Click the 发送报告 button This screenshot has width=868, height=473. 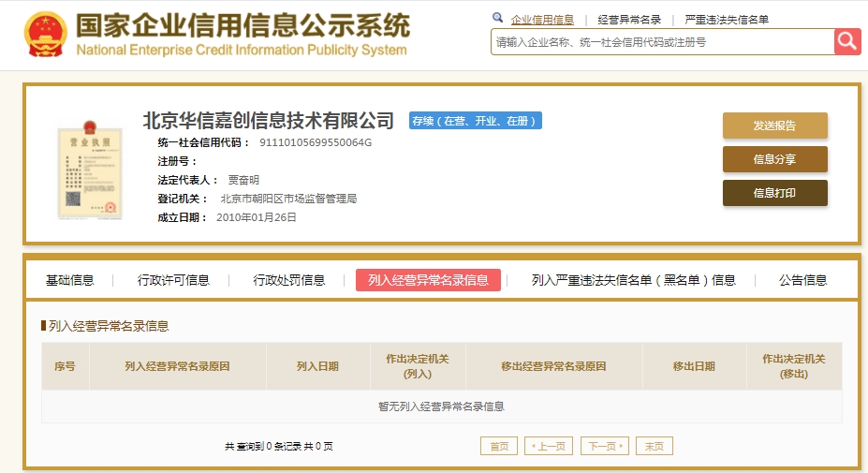pyautogui.click(x=775, y=126)
